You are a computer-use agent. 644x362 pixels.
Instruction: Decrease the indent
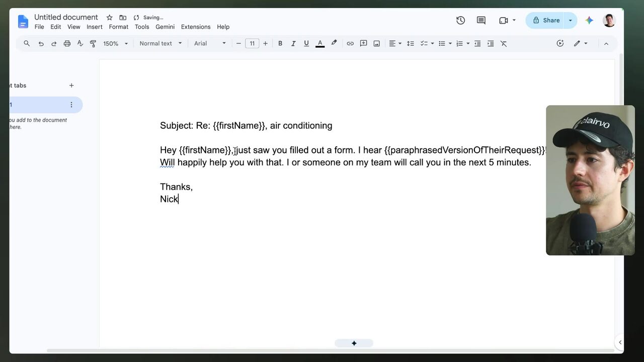click(477, 44)
